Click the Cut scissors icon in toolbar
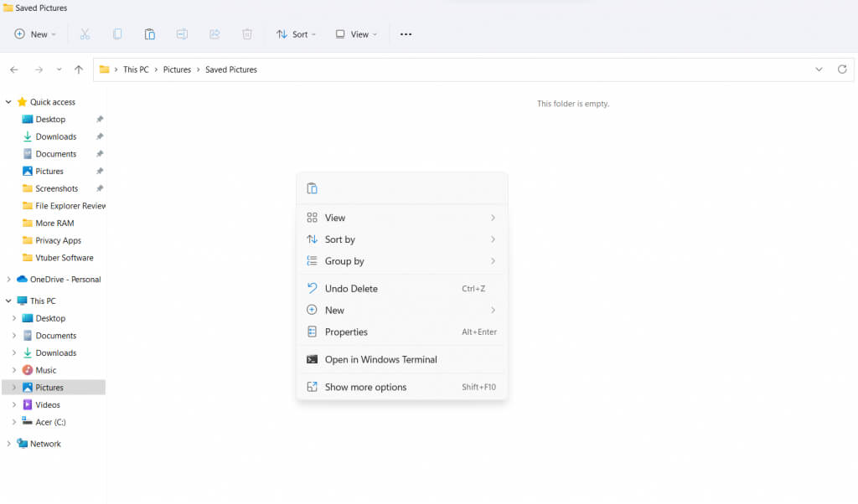Image resolution: width=858 pixels, height=504 pixels. click(85, 34)
